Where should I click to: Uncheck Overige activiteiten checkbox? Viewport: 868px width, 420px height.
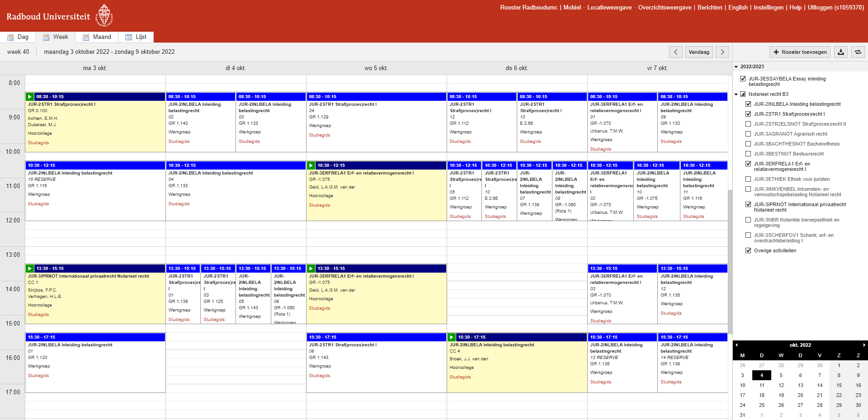(x=748, y=250)
